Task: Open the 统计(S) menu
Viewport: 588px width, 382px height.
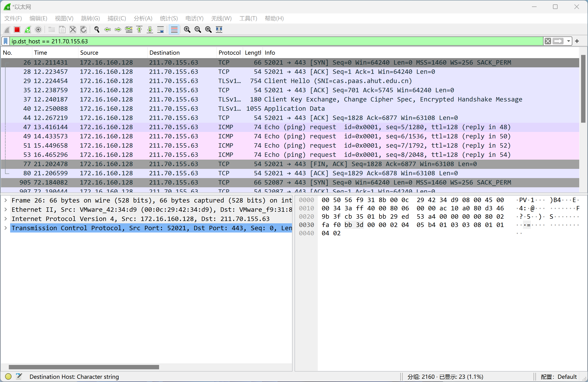Action: click(169, 18)
